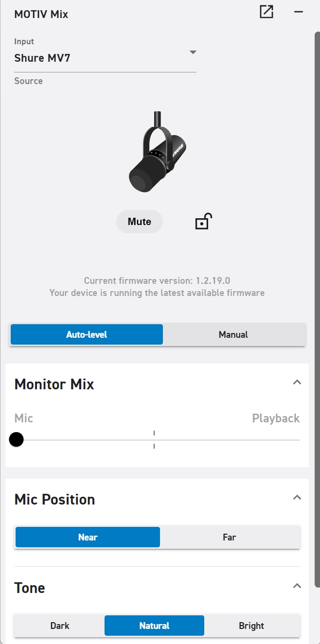Set Monitor Mix to the center tick
The width and height of the screenshot is (320, 644).
pyautogui.click(x=154, y=439)
